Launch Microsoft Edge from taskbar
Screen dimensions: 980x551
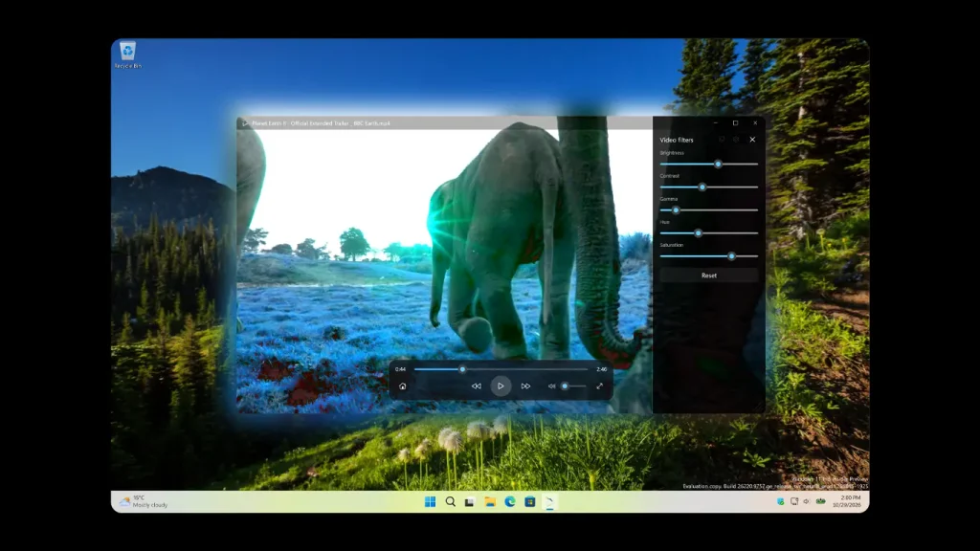510,501
